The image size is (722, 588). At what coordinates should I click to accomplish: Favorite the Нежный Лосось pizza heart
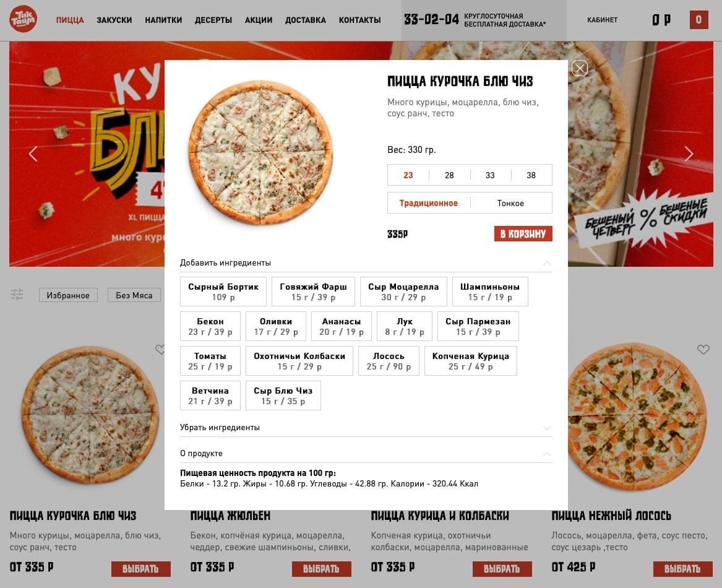point(703,349)
